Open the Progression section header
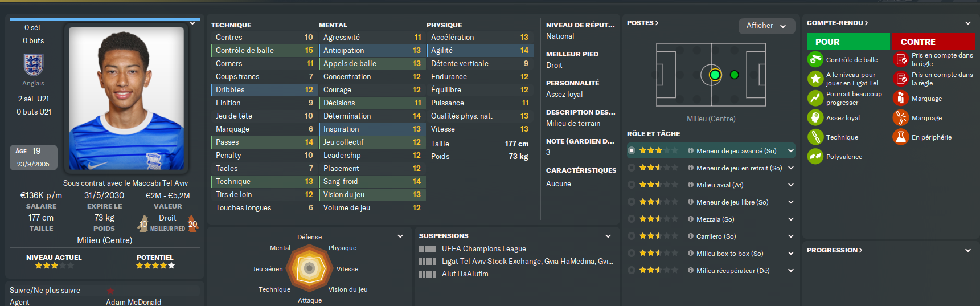The image size is (980, 306). point(834,250)
